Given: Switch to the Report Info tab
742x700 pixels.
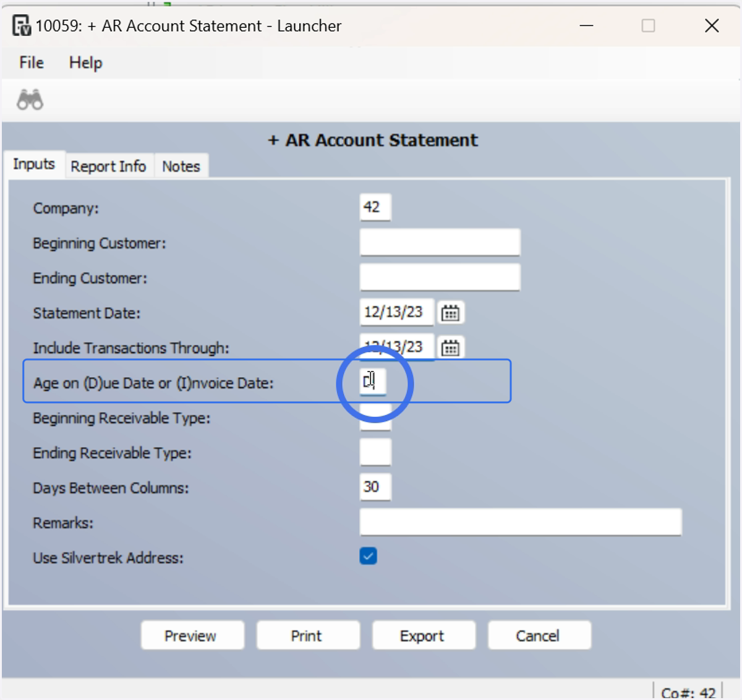Looking at the screenshot, I should pos(108,166).
